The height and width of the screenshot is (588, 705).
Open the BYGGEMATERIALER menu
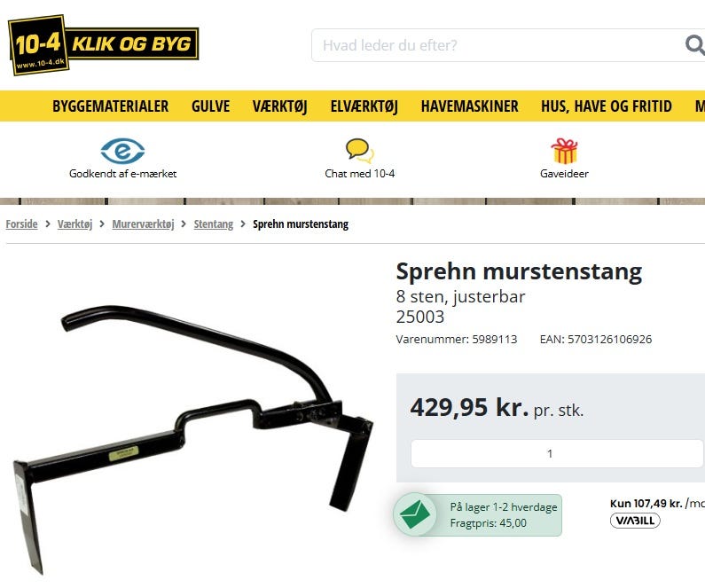111,106
